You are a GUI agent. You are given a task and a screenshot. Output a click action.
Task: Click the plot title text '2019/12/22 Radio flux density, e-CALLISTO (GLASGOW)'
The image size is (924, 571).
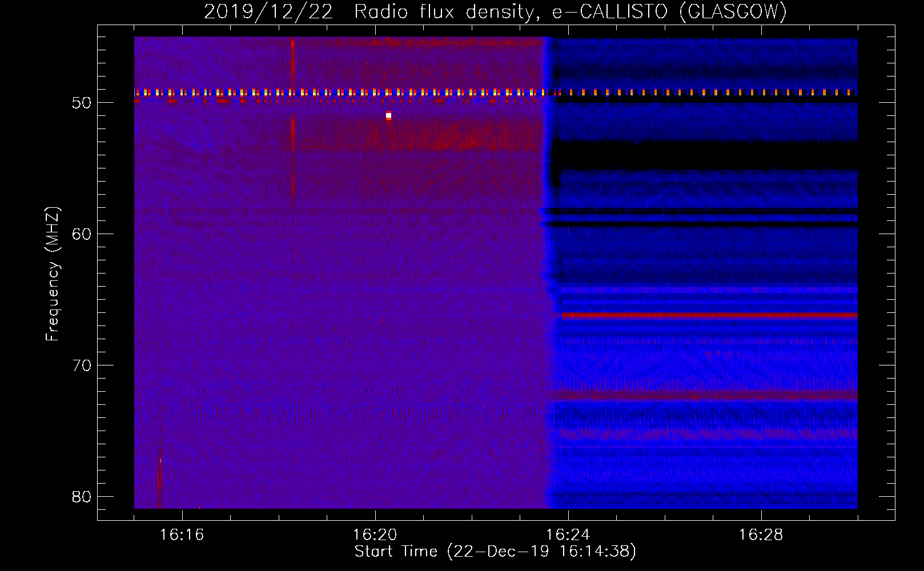coord(495,12)
